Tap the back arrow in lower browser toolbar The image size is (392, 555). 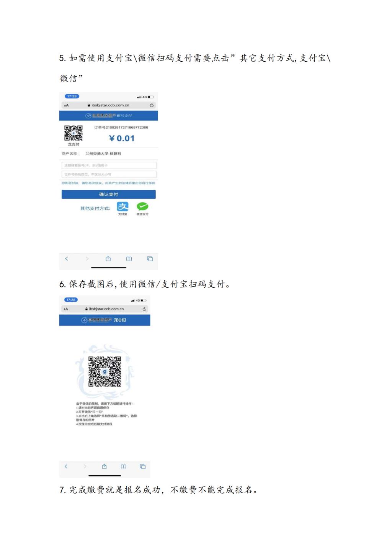tap(66, 466)
